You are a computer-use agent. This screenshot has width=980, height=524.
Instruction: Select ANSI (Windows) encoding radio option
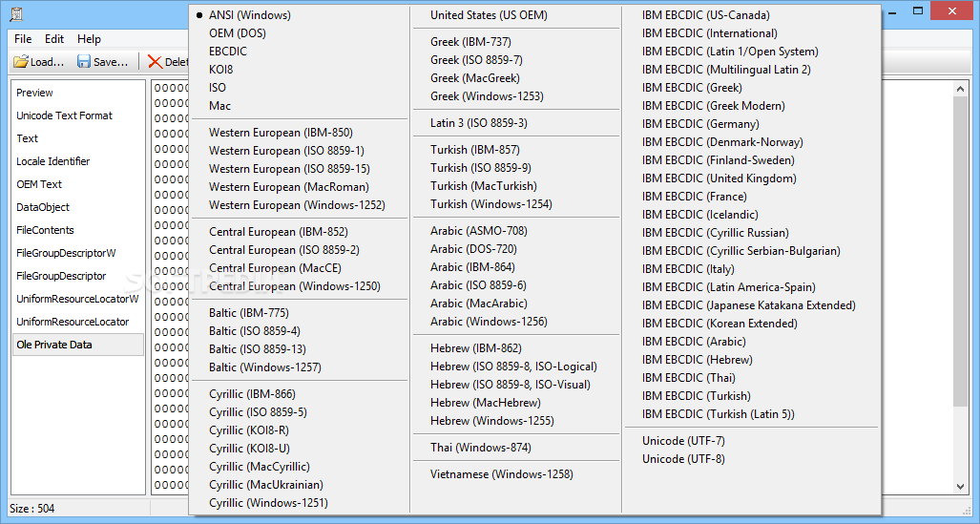pos(249,15)
